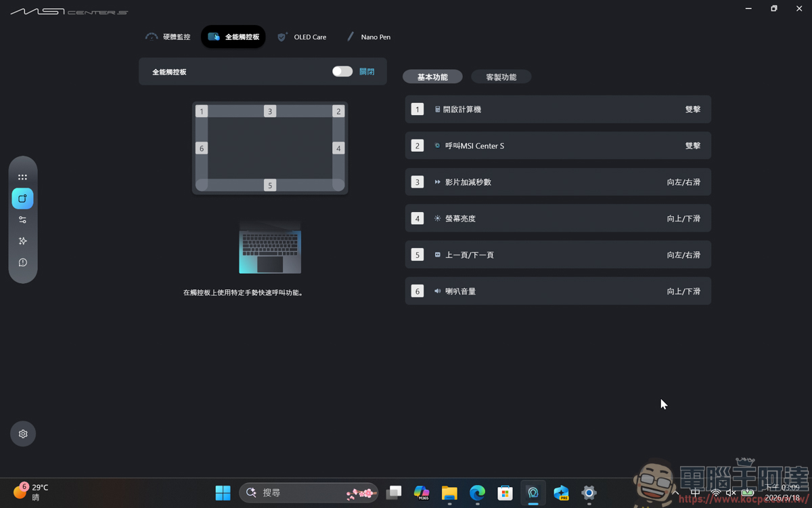This screenshot has height=508, width=812.
Task: Select the touchpad sidebar icon
Action: [22, 198]
